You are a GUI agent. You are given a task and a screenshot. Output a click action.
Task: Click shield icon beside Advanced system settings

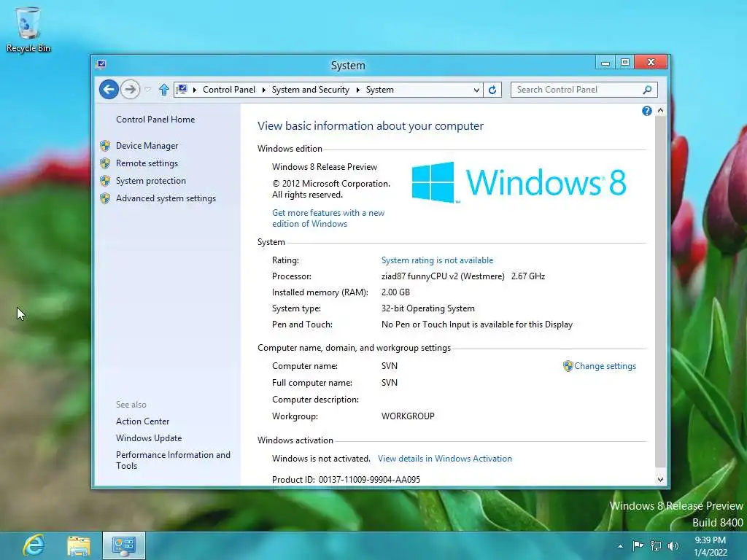105,198
